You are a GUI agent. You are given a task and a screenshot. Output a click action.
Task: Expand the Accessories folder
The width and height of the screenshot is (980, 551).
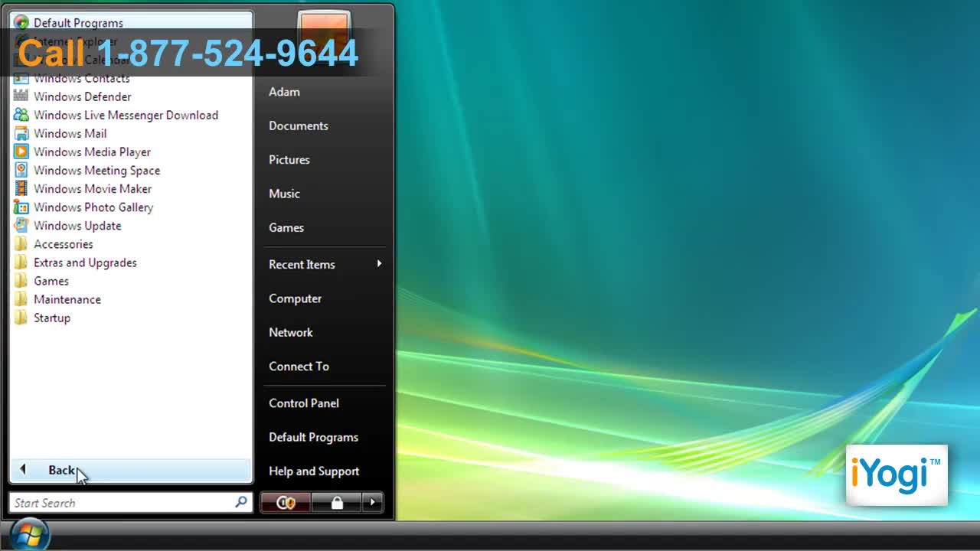(x=64, y=244)
